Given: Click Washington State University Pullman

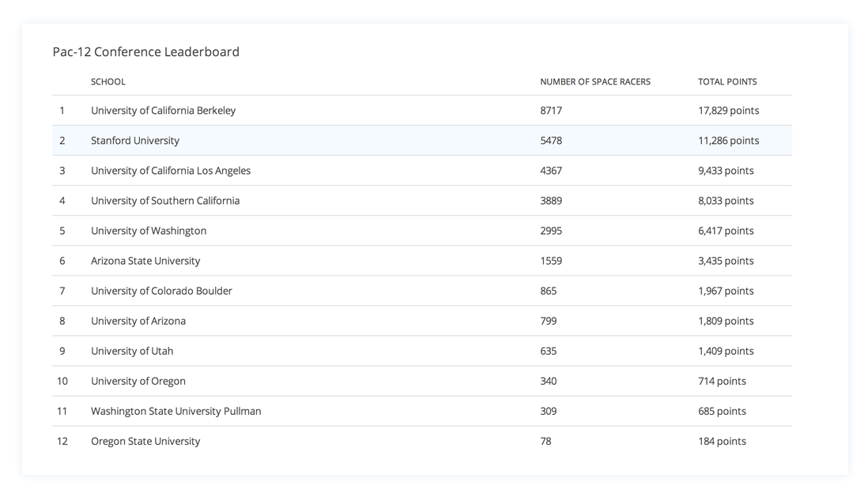Looking at the screenshot, I should tap(175, 411).
